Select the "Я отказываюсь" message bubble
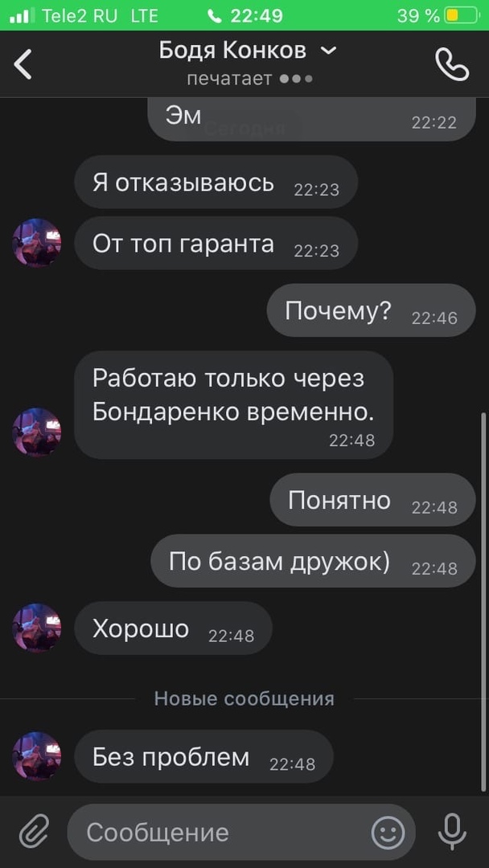Image resolution: width=489 pixels, height=868 pixels. click(216, 182)
